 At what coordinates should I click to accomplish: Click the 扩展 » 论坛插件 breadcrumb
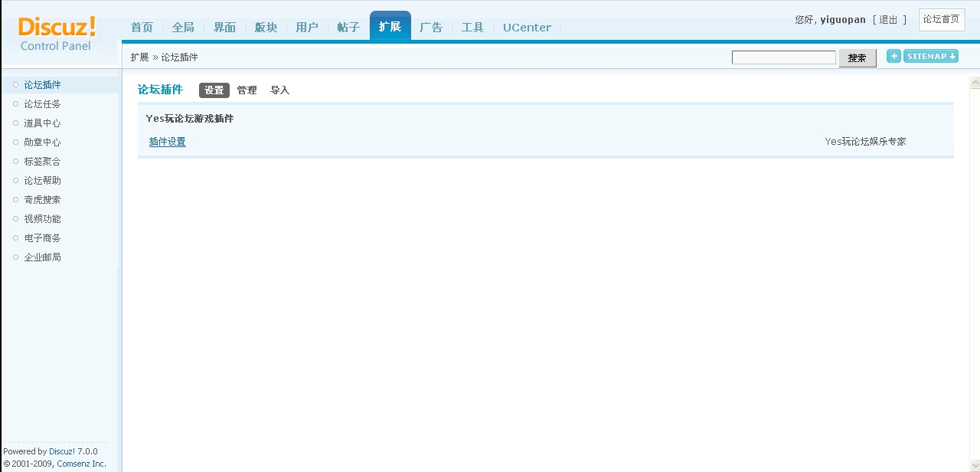164,57
